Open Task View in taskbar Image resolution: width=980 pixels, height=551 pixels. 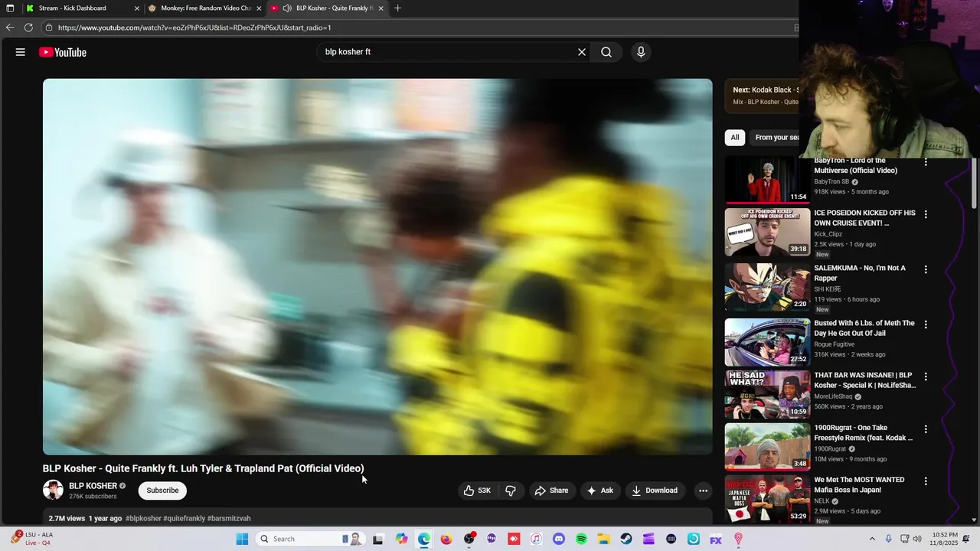coord(377,539)
